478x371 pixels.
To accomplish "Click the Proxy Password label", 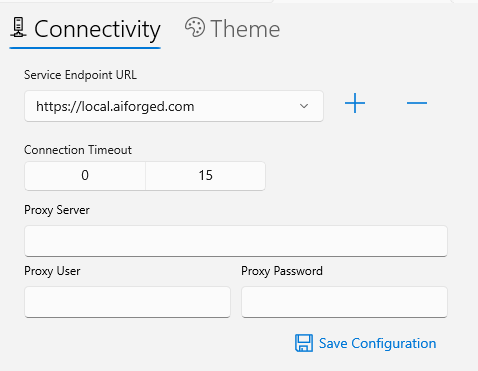I will pyautogui.click(x=282, y=271).
